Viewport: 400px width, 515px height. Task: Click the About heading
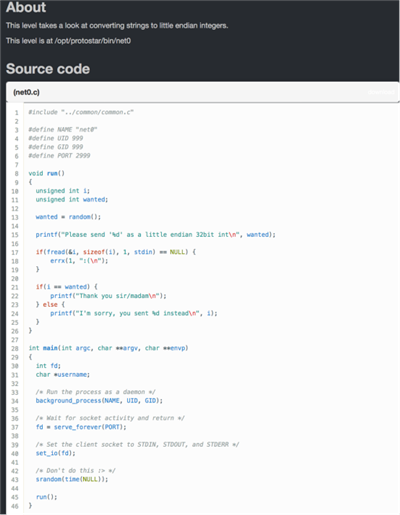[26, 7]
